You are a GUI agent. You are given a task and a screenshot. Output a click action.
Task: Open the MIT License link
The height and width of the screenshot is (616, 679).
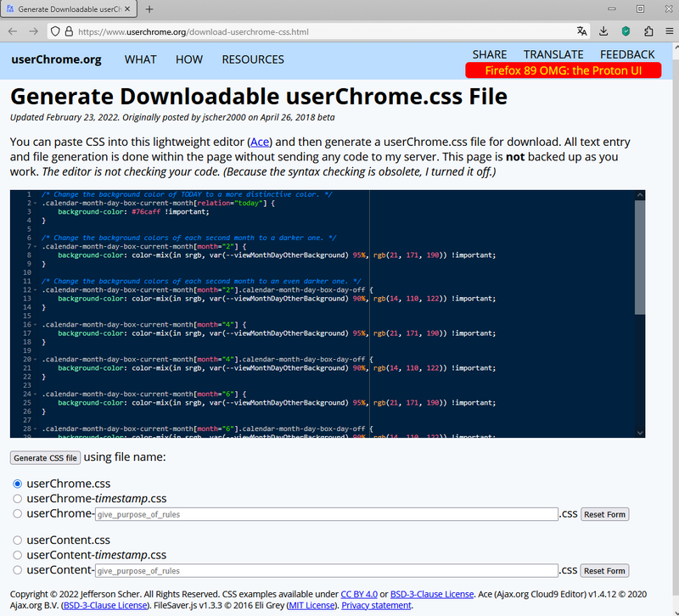pos(311,605)
